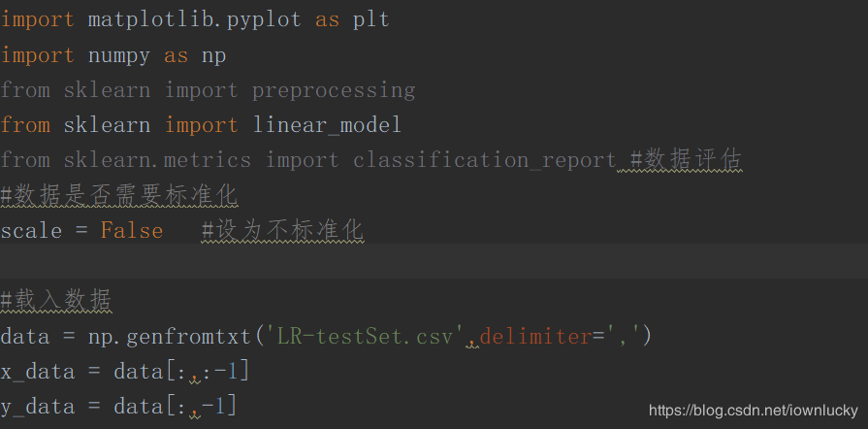This screenshot has width=868, height=429.
Task: Click numpy in the second import line
Action: point(119,55)
